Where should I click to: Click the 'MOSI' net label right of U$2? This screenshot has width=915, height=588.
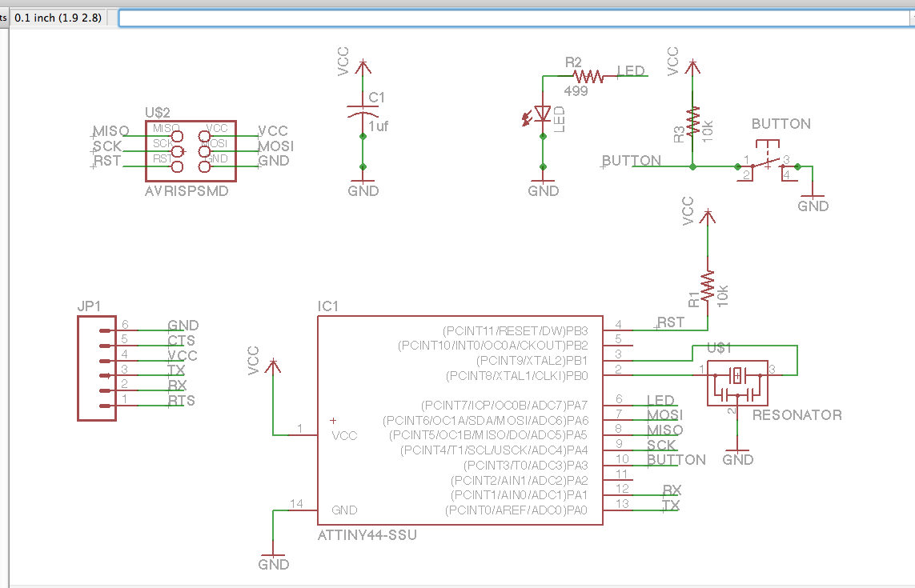pyautogui.click(x=276, y=146)
